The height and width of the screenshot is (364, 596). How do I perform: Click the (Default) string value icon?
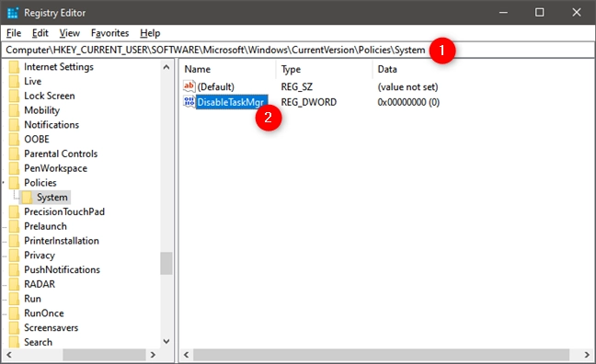tap(189, 86)
